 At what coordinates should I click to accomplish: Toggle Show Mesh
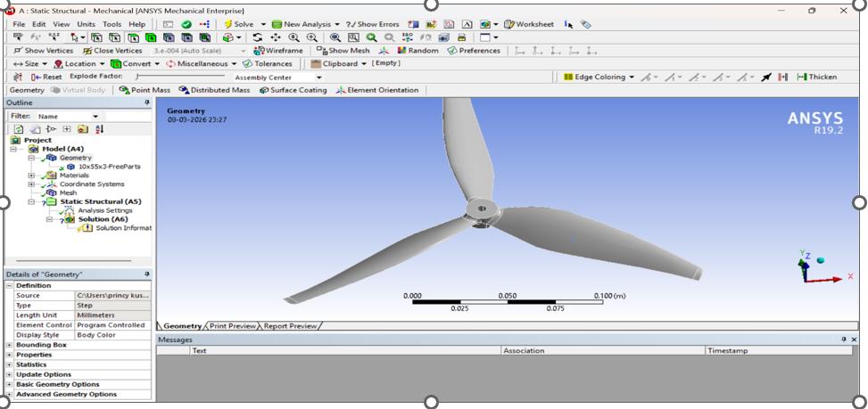pyautogui.click(x=343, y=51)
